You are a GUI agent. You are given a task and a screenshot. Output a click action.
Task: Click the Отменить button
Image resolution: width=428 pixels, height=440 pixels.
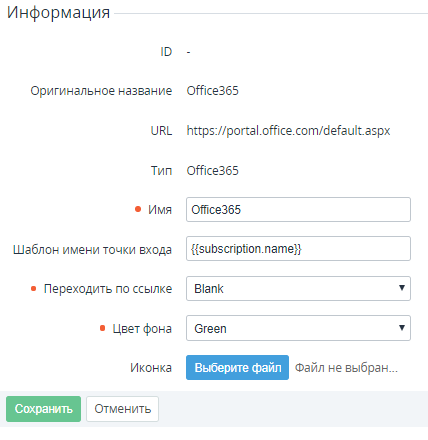(122, 409)
